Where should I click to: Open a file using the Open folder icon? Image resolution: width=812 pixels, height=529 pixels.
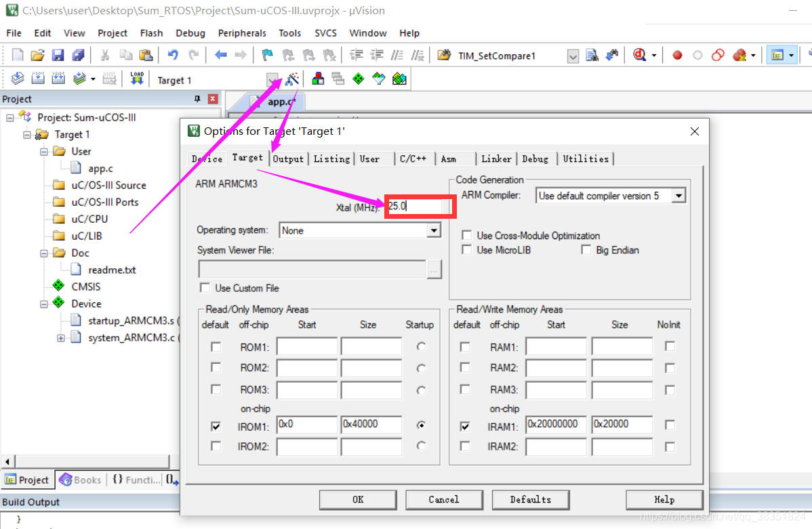[x=37, y=55]
